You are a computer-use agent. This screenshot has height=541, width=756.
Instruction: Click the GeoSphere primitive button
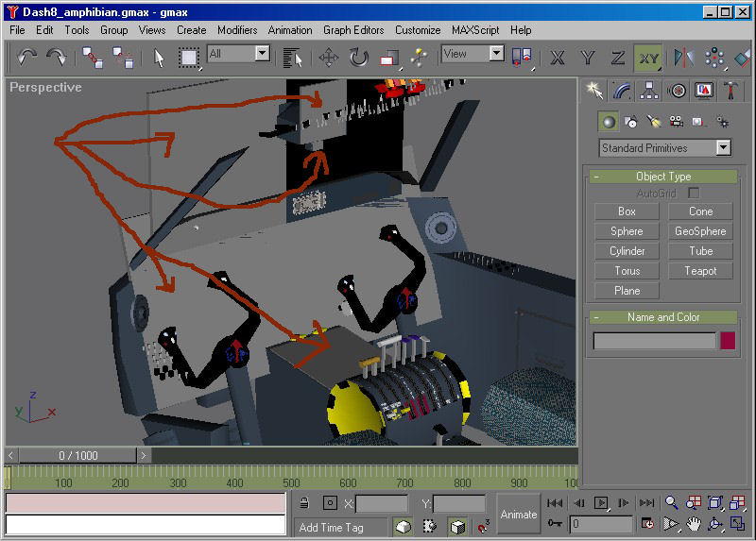click(700, 231)
